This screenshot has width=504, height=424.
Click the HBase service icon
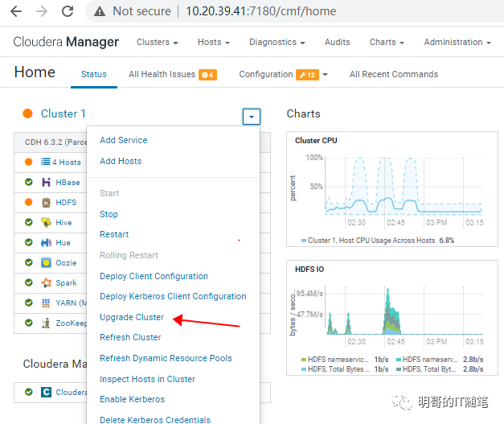(47, 183)
